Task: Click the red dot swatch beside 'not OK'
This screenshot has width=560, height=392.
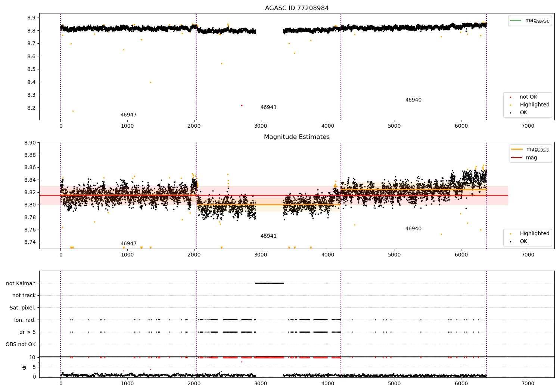Action: pos(510,97)
